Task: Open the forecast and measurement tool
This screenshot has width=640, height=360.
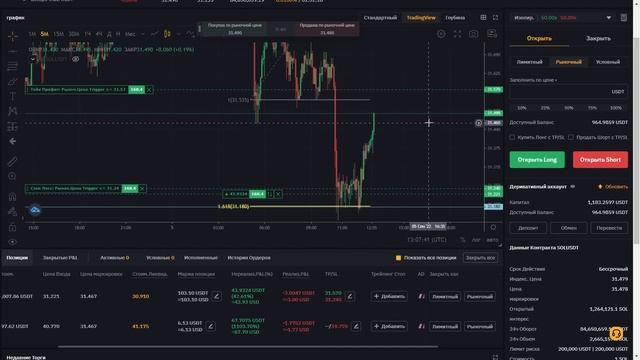Action: [13, 126]
